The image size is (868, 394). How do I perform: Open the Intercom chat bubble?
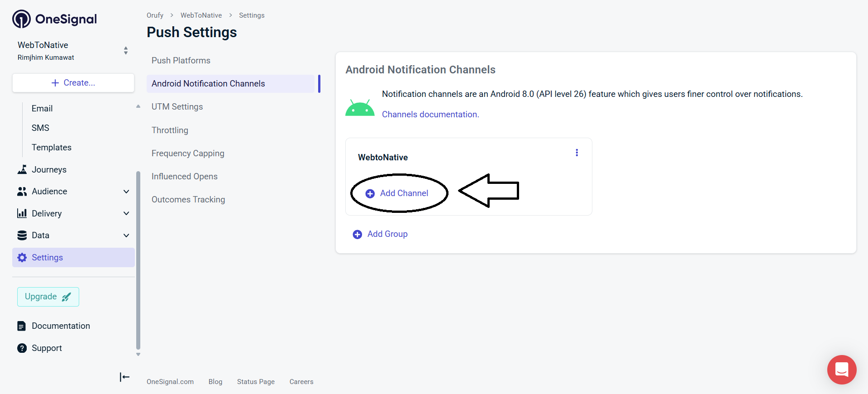click(x=841, y=370)
